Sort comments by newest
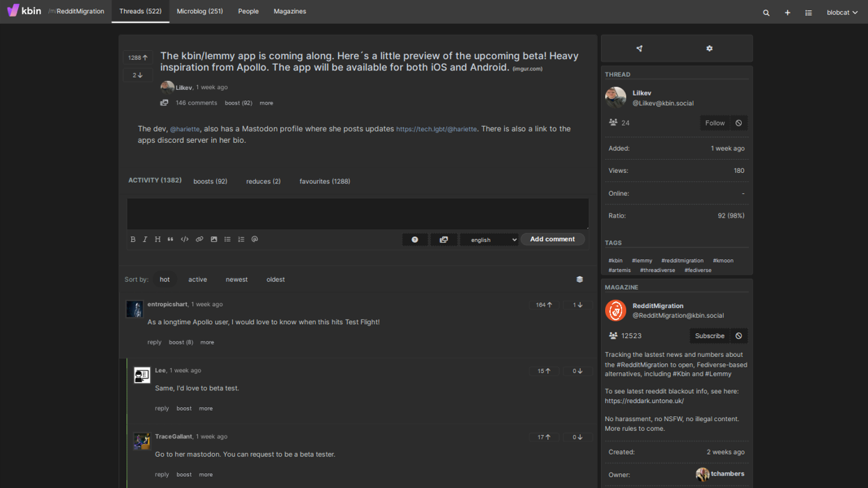This screenshot has height=488, width=868. tap(236, 280)
